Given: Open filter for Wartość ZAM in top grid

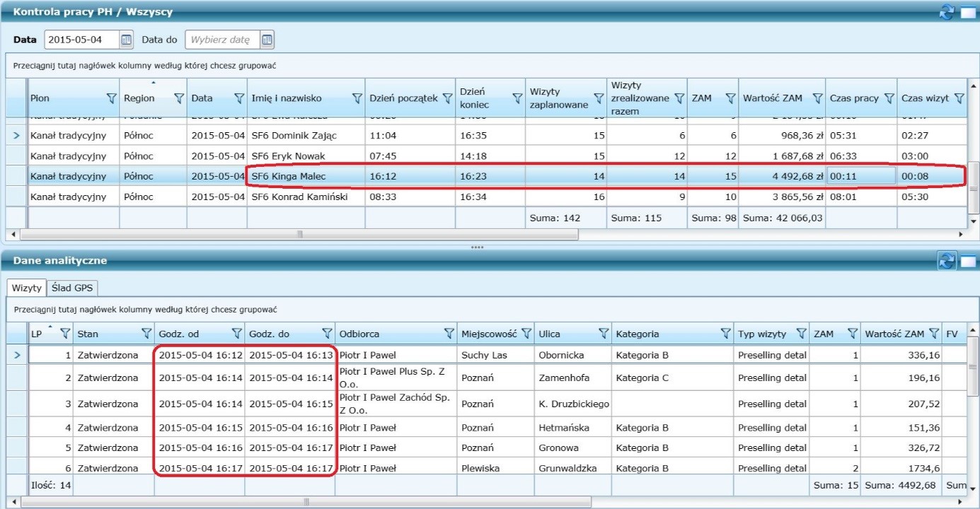Looking at the screenshot, I should 817,98.
